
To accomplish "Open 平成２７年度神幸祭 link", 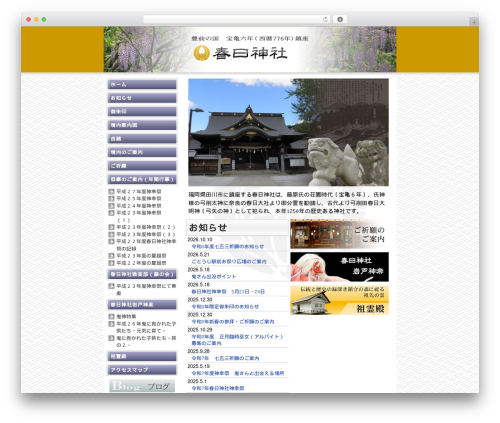I will pyautogui.click(x=139, y=192).
